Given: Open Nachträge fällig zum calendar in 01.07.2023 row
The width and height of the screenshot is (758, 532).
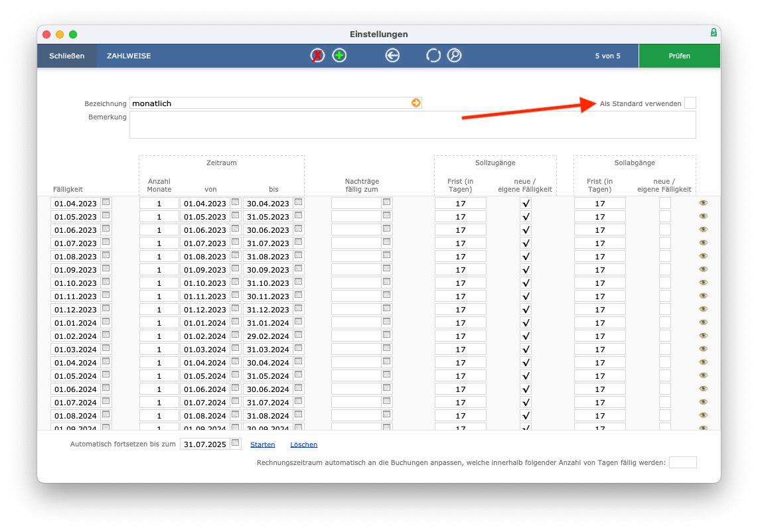Looking at the screenshot, I should coord(387,242).
